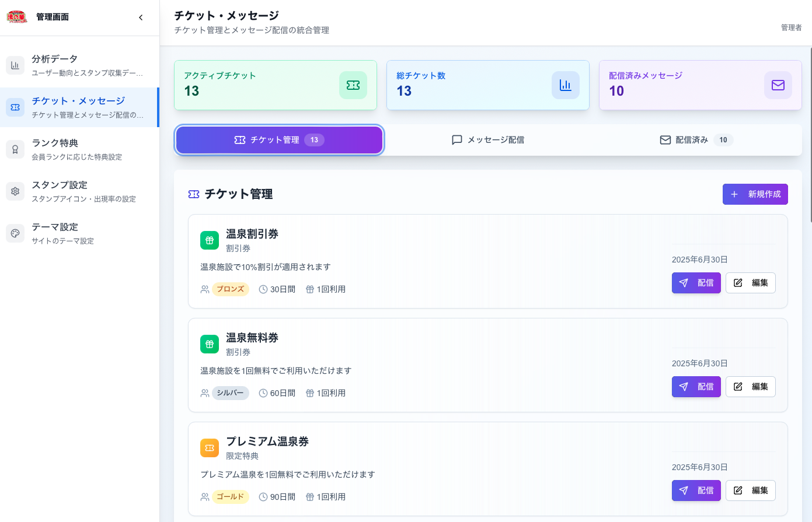The height and width of the screenshot is (522, 812).
Task: Click the green gift icon beside 温泉割引券
Action: [x=210, y=240]
